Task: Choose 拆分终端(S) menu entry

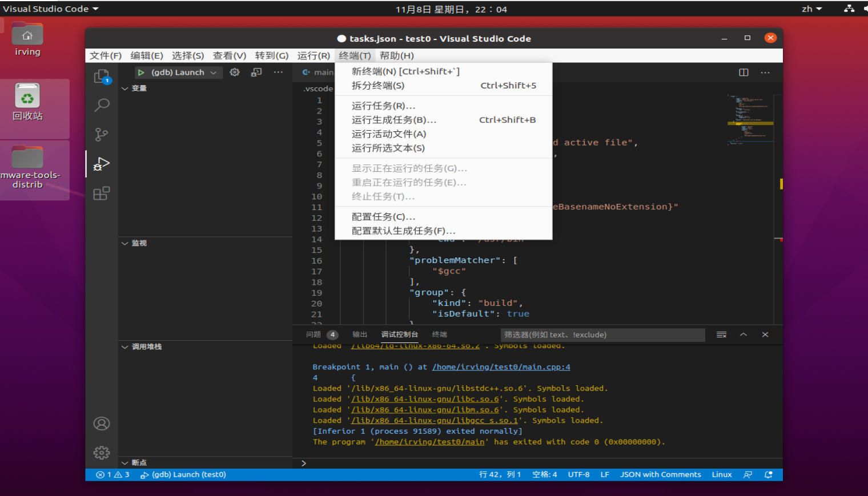Action: point(444,86)
